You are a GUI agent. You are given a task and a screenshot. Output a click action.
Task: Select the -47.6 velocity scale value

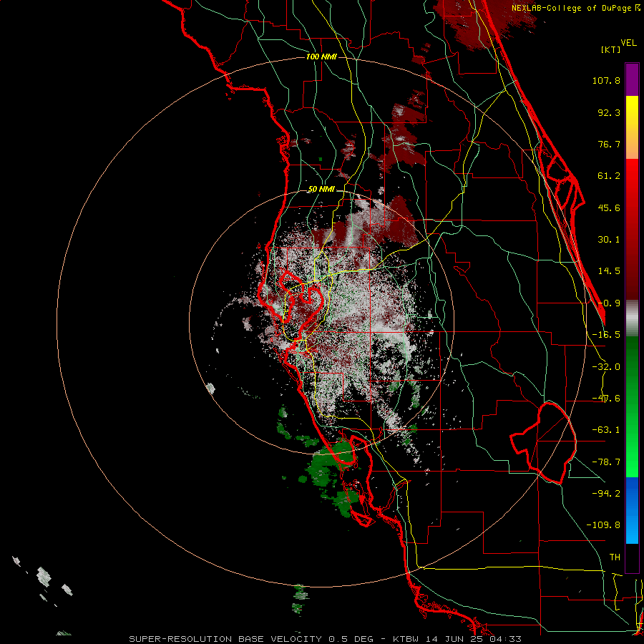pos(606,399)
